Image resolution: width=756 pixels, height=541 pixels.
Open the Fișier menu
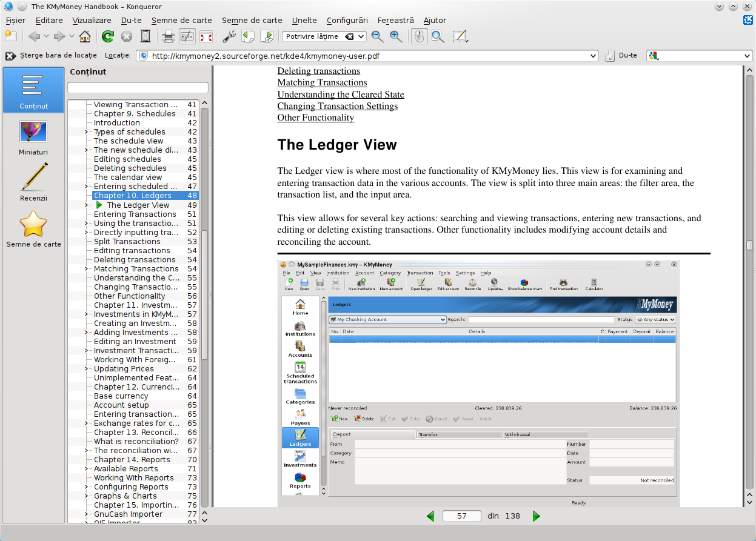point(15,20)
